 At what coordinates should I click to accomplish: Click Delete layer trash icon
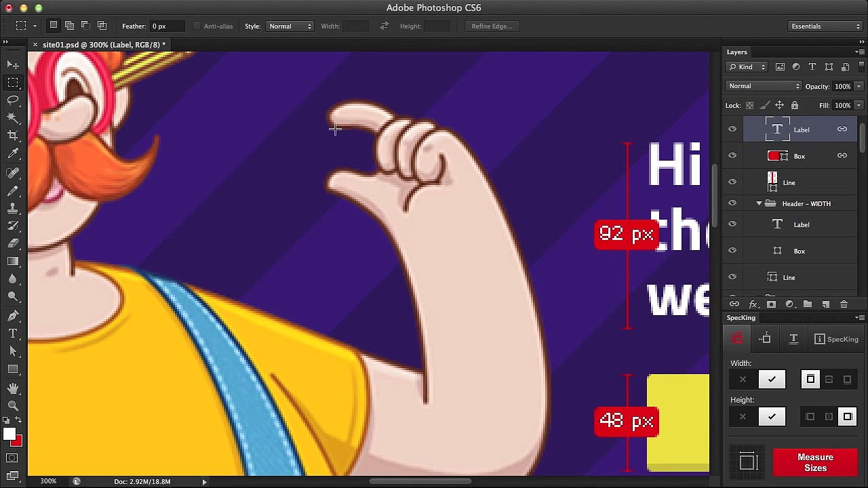(844, 304)
